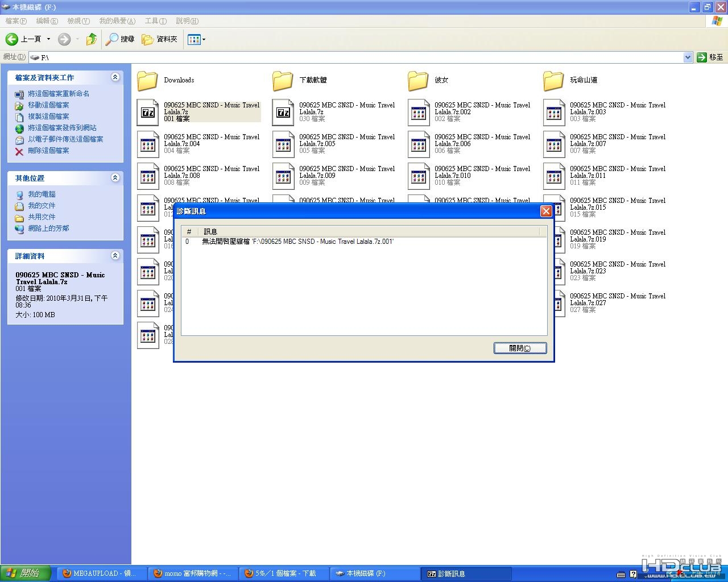This screenshot has width=728, height=582.
Task: Open the Views mode dropdown button
Action: [x=197, y=39]
